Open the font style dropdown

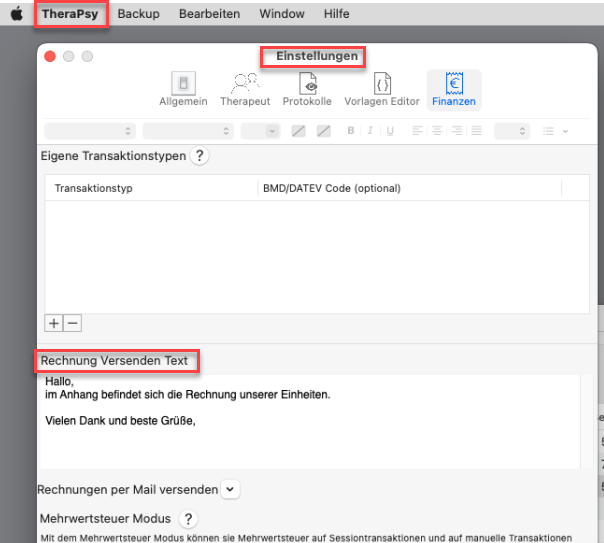point(188,131)
